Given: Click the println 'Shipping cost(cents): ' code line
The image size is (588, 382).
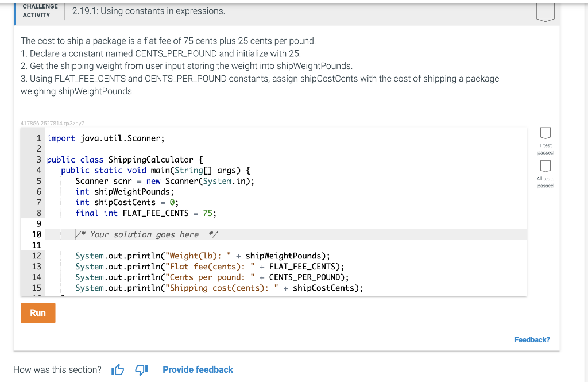Looking at the screenshot, I should click(219, 288).
